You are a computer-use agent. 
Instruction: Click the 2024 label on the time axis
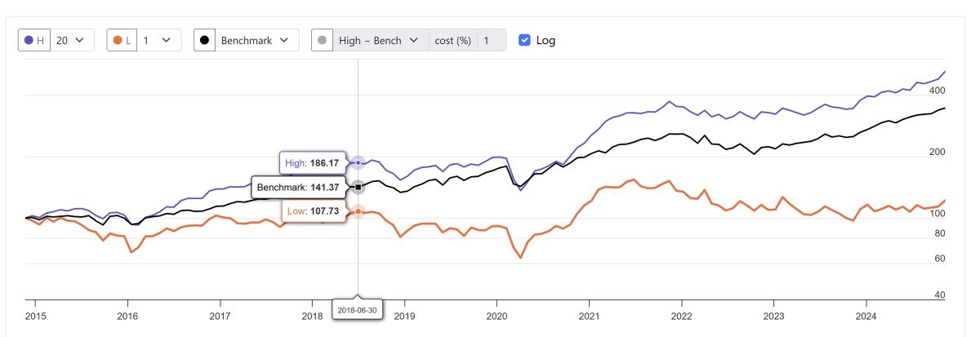tap(866, 316)
